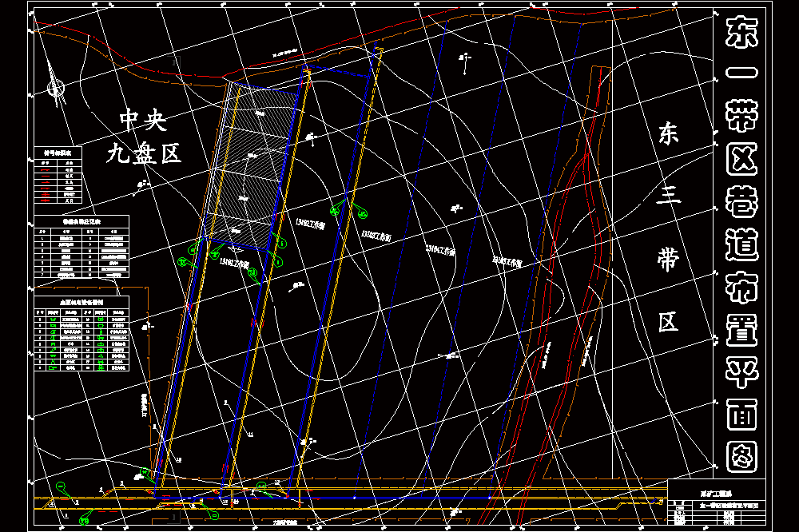Click the vertical drawing title 东一带区巷道布置平面图
Viewport: 799px width, 532px height.
[x=742, y=244]
